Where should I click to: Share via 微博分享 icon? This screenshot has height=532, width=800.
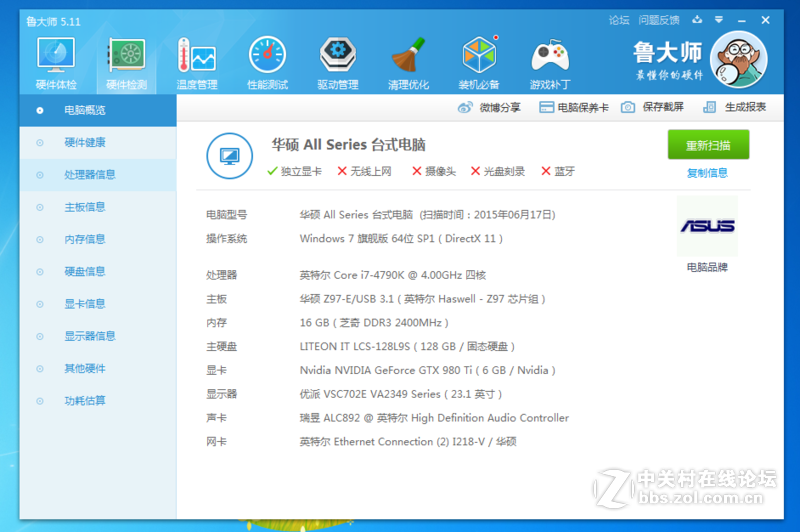point(465,108)
